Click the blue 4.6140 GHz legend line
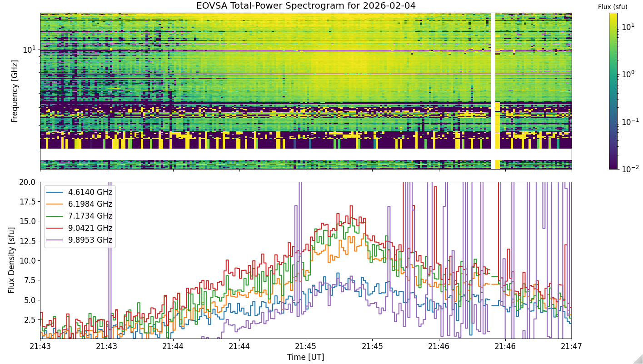This screenshot has height=364, width=643. click(54, 192)
